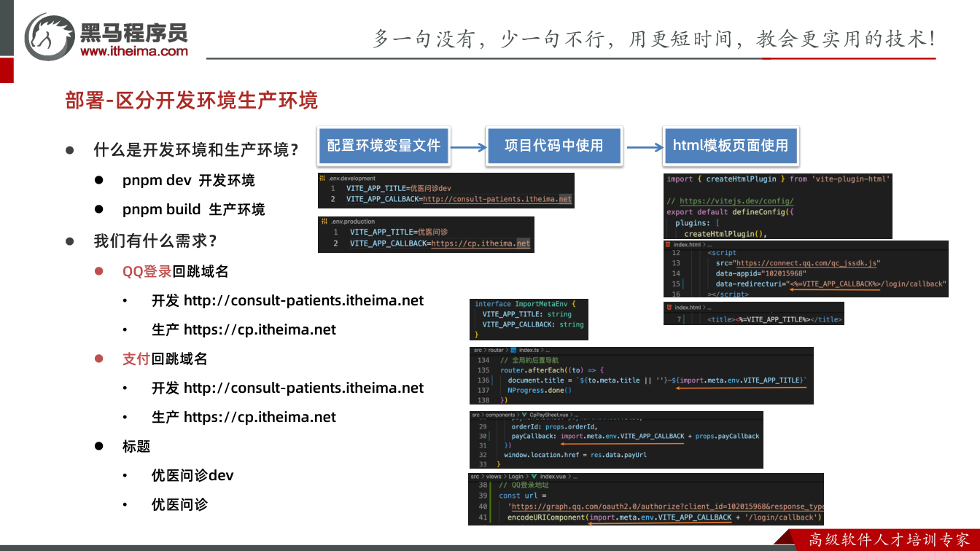Click the Vue icon beside CpPaySheet.vue
The width and height of the screenshot is (980, 551).
point(524,415)
